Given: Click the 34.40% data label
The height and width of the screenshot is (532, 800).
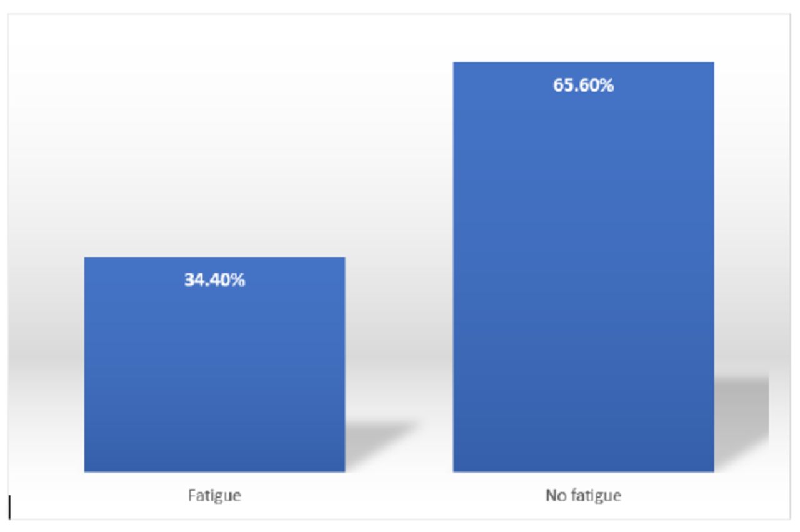Looking at the screenshot, I should point(214,280).
